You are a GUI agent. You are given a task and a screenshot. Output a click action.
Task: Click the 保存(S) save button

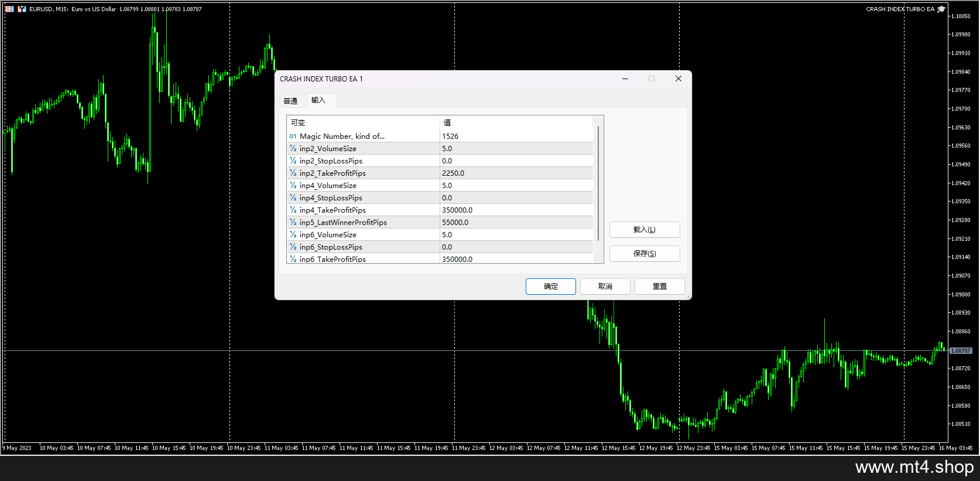tap(645, 254)
